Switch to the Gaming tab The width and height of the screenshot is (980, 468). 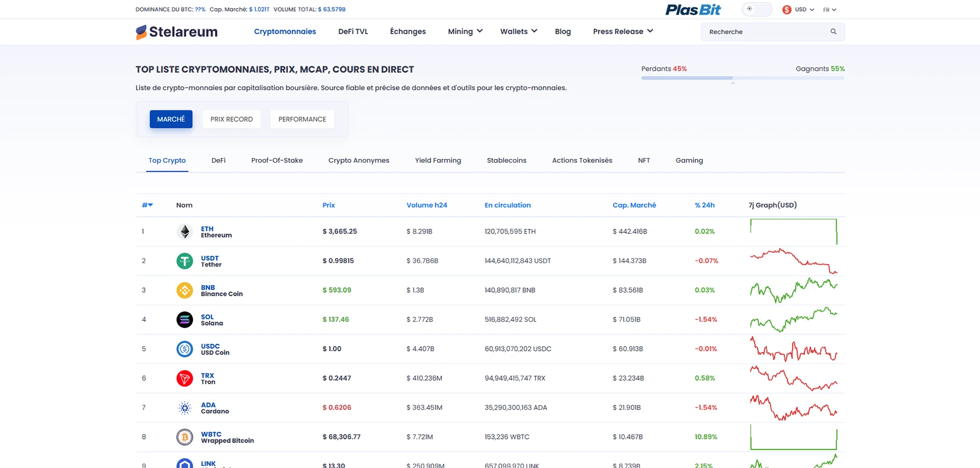pyautogui.click(x=689, y=160)
